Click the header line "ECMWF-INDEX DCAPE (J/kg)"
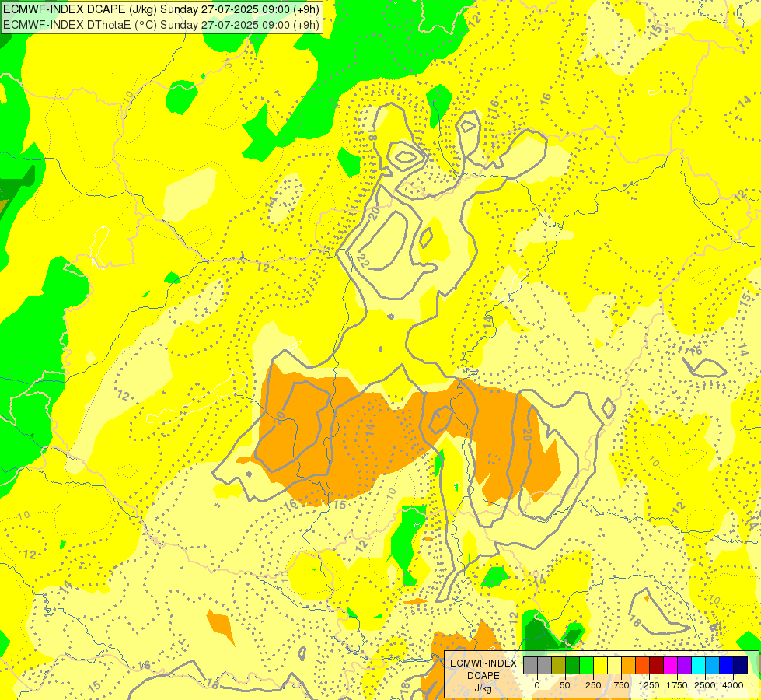 [80, 9]
